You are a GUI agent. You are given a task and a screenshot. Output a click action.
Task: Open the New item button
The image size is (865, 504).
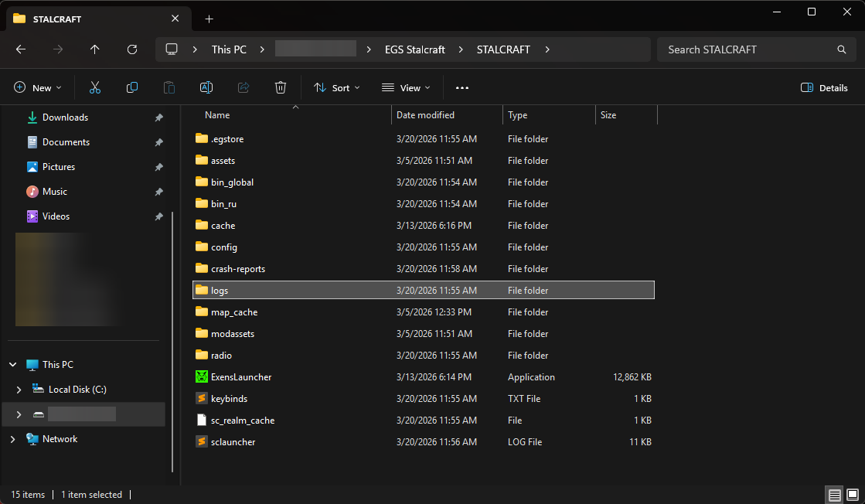pos(38,88)
